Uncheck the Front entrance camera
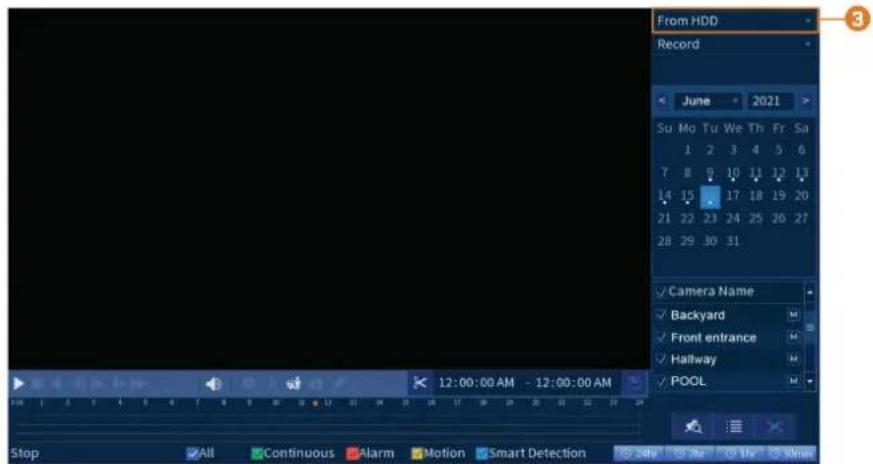The image size is (873, 464). (x=661, y=338)
